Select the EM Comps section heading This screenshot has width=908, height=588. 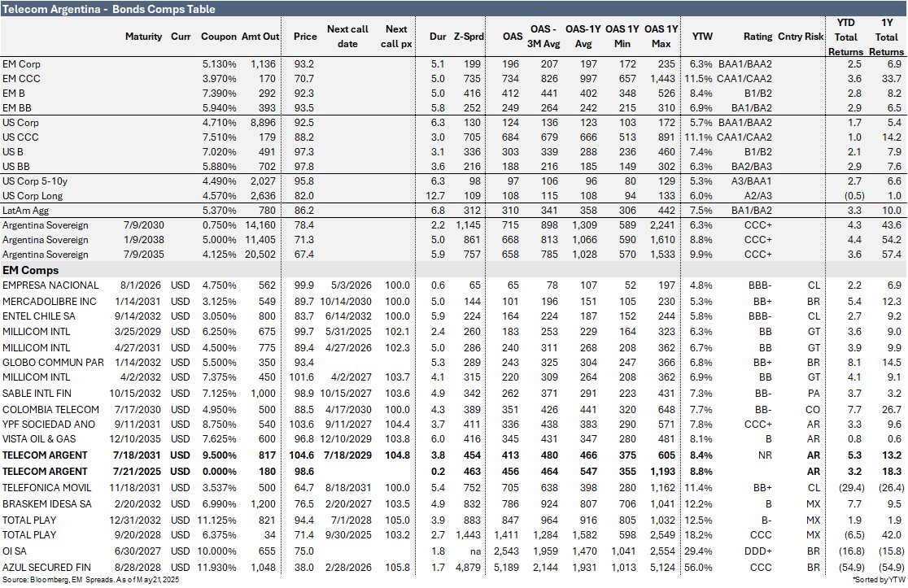pyautogui.click(x=30, y=270)
